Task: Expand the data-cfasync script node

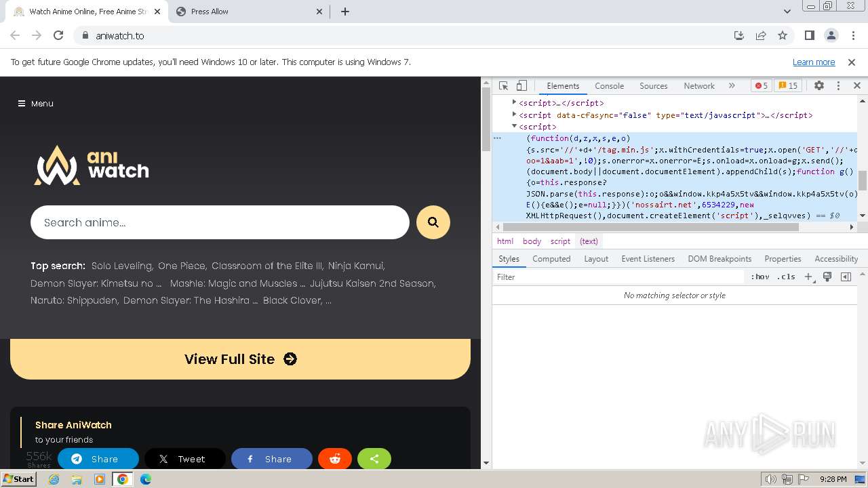Action: point(514,115)
